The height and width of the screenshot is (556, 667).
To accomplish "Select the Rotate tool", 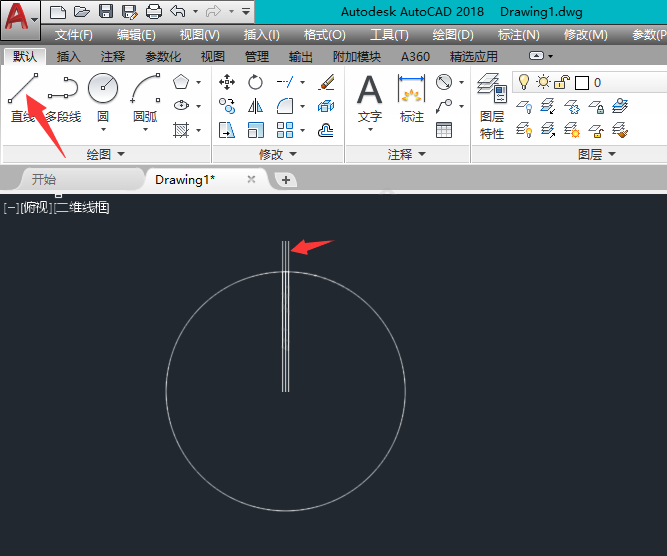I will (x=255, y=82).
